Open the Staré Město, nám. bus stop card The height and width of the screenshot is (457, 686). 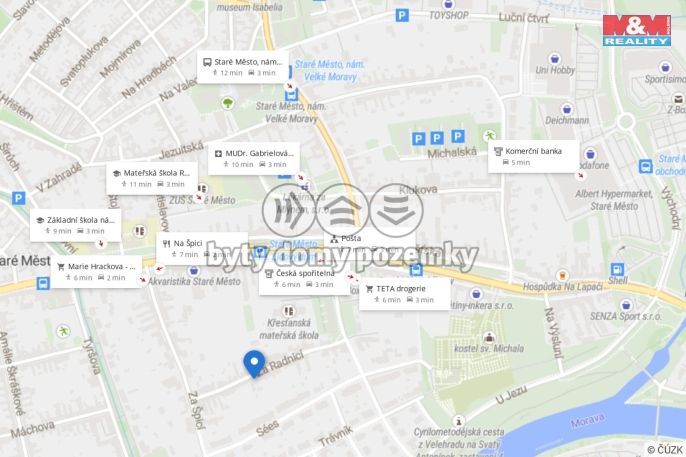243,67
